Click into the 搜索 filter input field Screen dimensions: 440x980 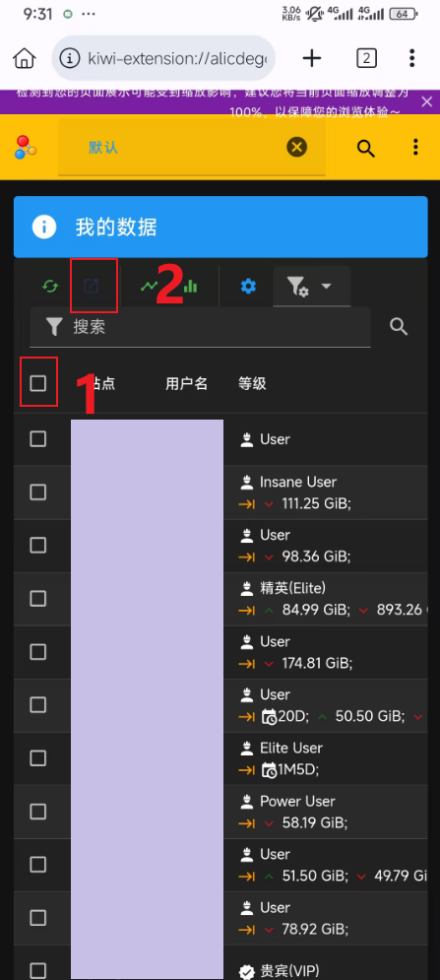[200, 327]
